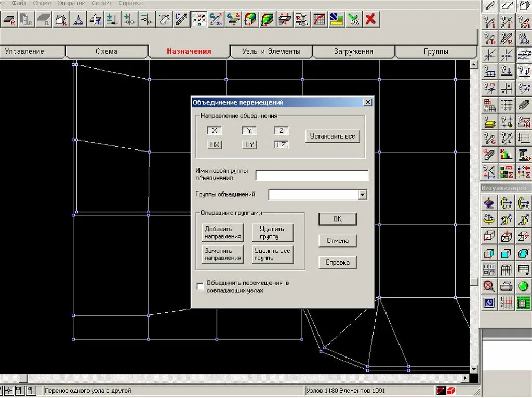This screenshot has width=532, height=398.
Task: Click the displacement coupling arrows toolbar icon
Action: point(198,20)
